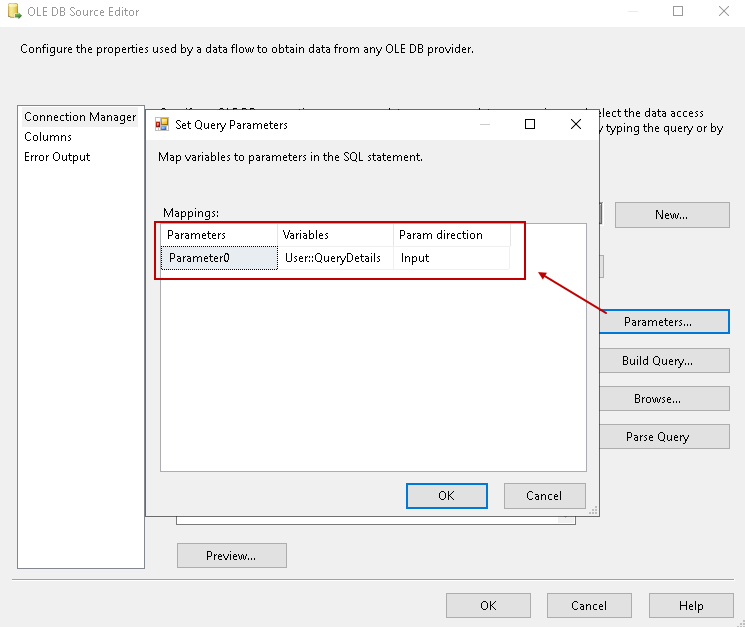Click the Parse Query button

657,437
